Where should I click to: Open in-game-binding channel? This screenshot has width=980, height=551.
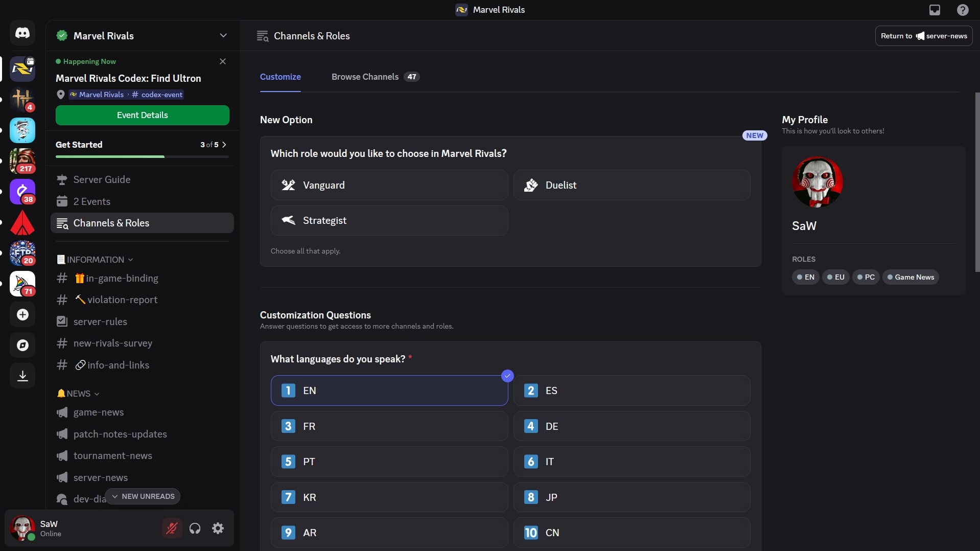tap(142, 278)
